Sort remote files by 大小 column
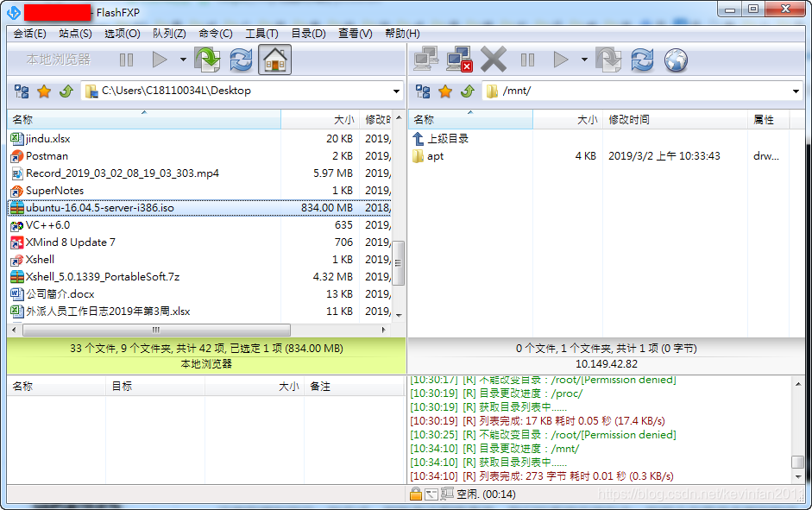The height and width of the screenshot is (510, 812). tap(568, 120)
